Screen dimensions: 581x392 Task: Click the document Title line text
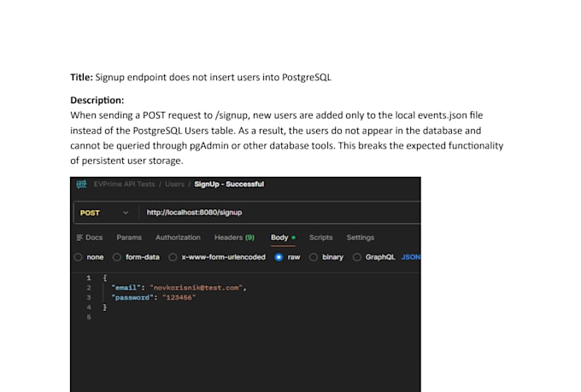201,78
